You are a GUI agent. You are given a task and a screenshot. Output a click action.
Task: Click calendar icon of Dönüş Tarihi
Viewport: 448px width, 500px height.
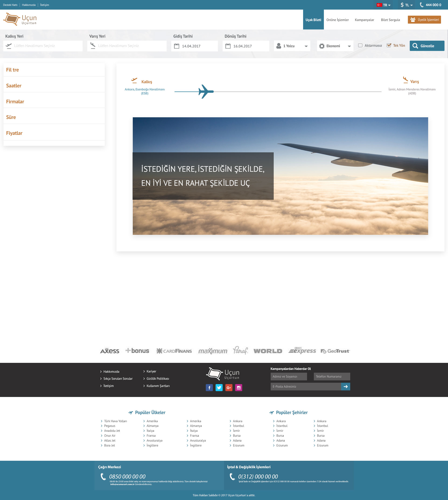228,46
